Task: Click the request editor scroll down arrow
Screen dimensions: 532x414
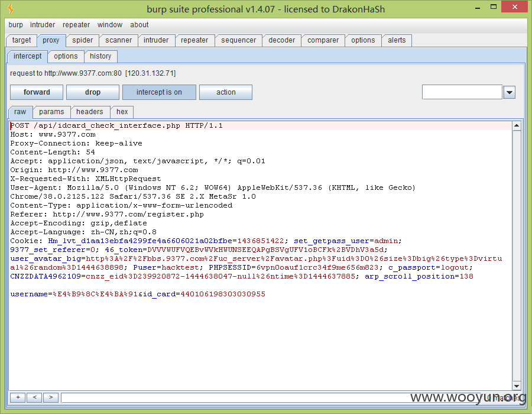Action: click(517, 386)
